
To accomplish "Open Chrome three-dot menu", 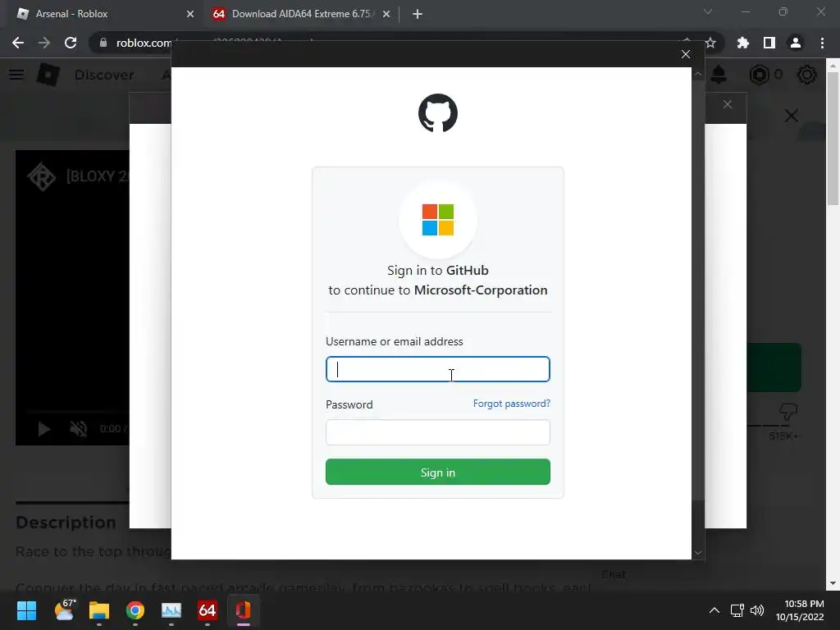I will pos(822,43).
